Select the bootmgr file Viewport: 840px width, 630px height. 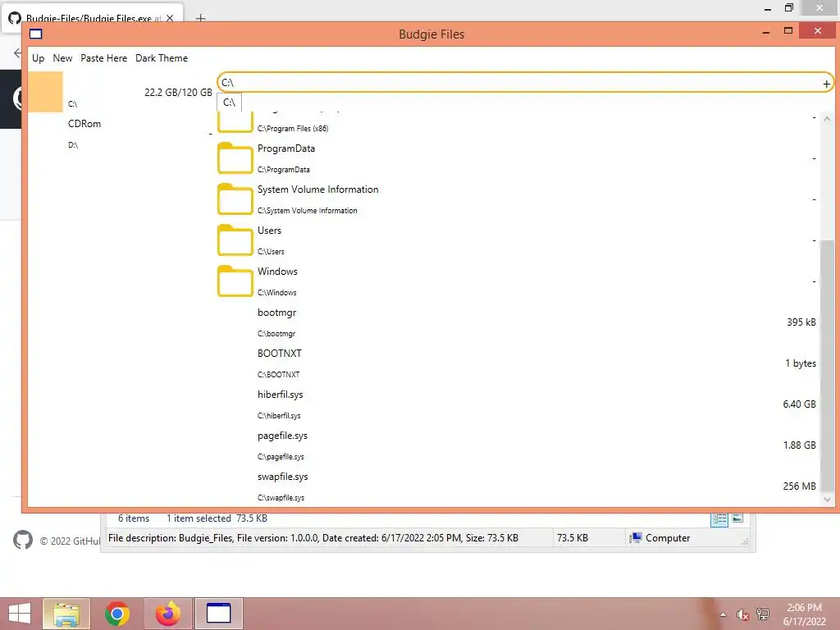[276, 313]
